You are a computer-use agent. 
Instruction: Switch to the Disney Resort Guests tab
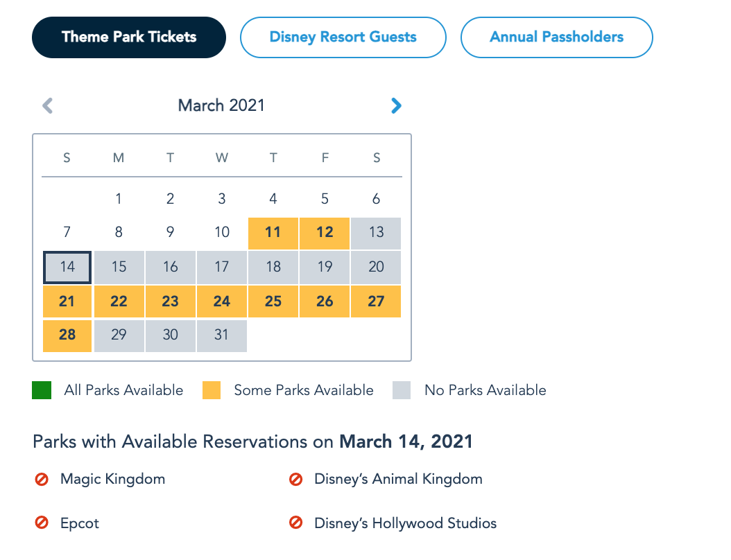coord(343,37)
